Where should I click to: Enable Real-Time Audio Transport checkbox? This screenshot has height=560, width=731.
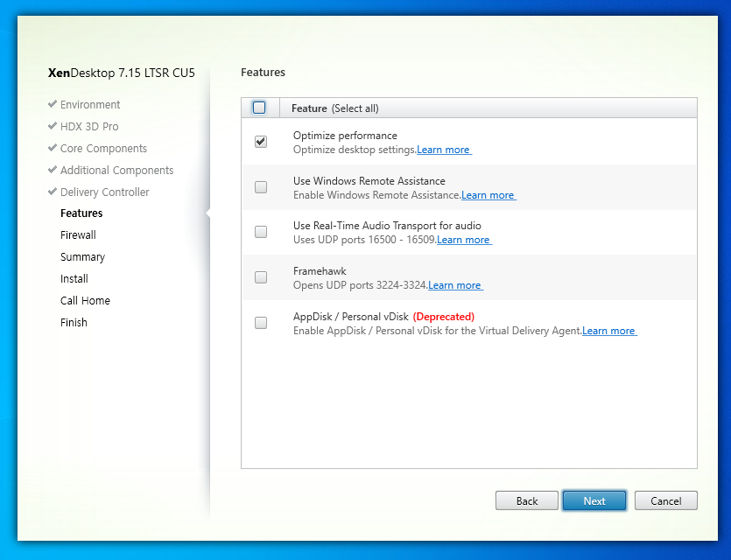click(x=261, y=232)
